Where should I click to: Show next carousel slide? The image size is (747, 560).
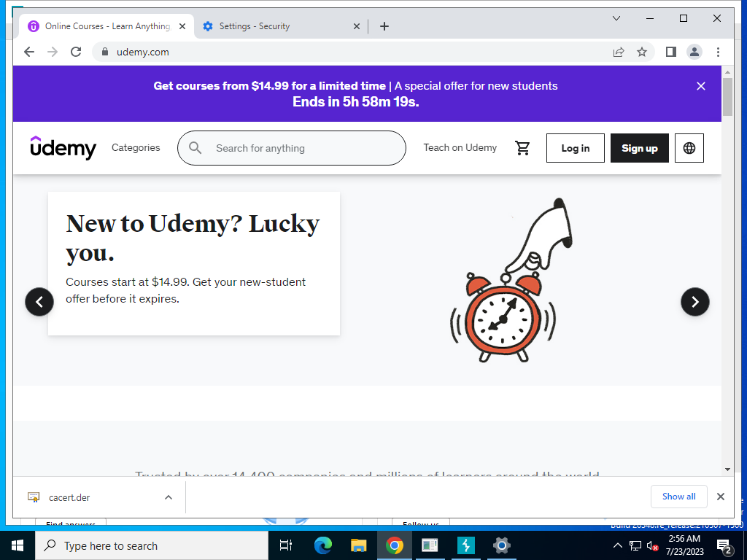point(694,301)
